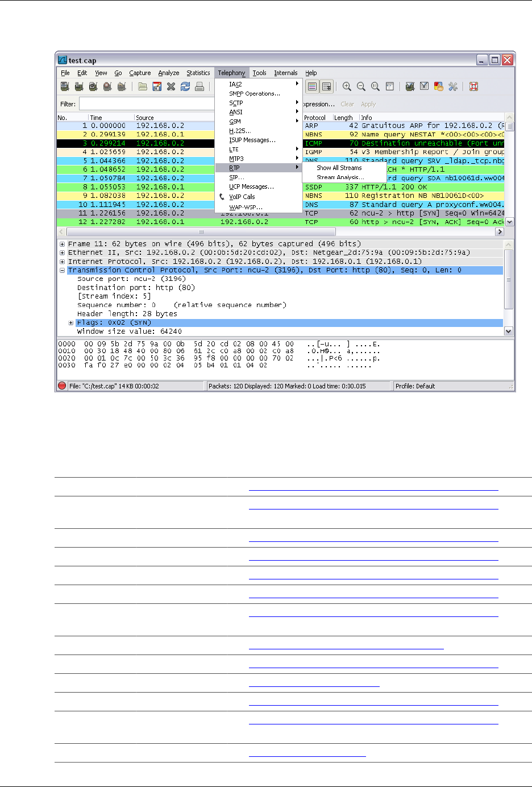
Task: Click the Filter input field
Action: 147,104
